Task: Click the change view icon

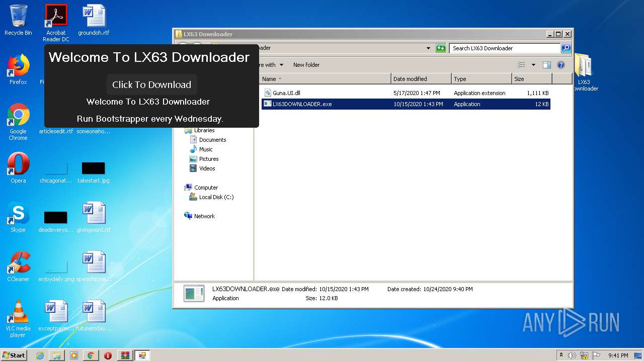Action: (521, 65)
